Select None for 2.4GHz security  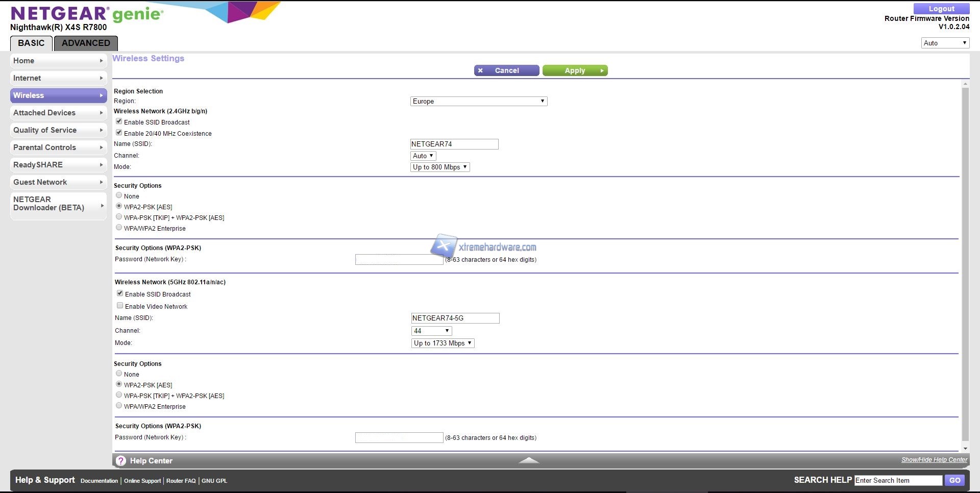[119, 195]
